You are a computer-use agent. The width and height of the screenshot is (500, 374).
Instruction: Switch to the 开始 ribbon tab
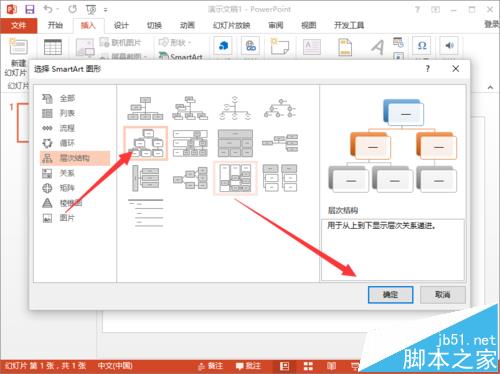point(55,25)
